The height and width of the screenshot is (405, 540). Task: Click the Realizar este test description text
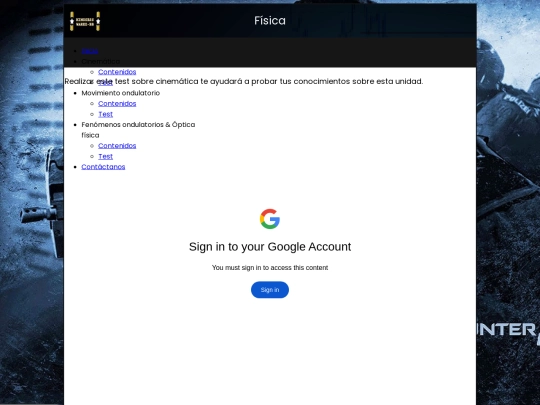(x=244, y=81)
